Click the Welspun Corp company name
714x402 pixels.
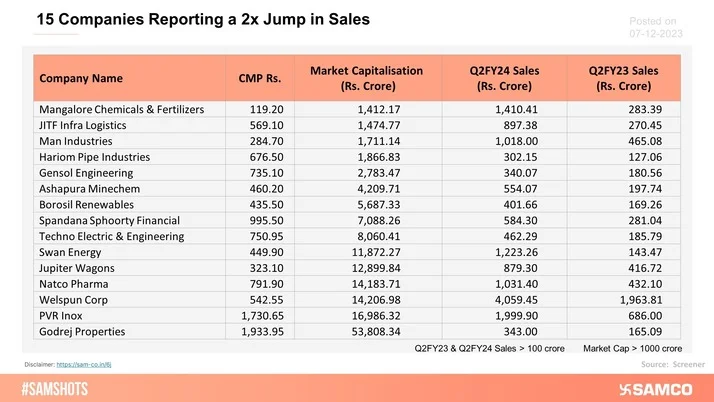[76, 300]
